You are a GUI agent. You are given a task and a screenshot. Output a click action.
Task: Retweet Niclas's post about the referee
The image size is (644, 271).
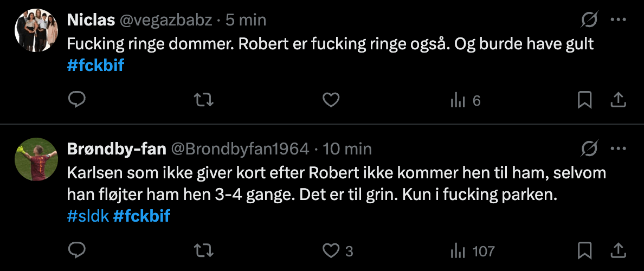[x=204, y=100]
